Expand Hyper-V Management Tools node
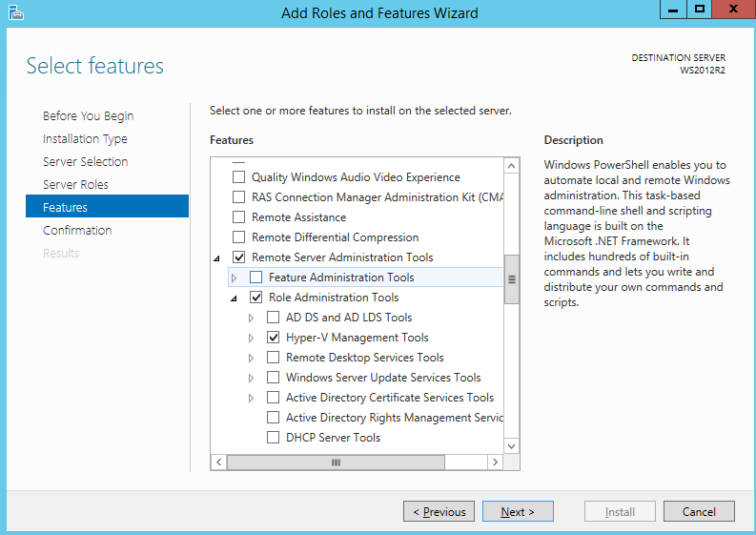Image resolution: width=756 pixels, height=535 pixels. 251,339
